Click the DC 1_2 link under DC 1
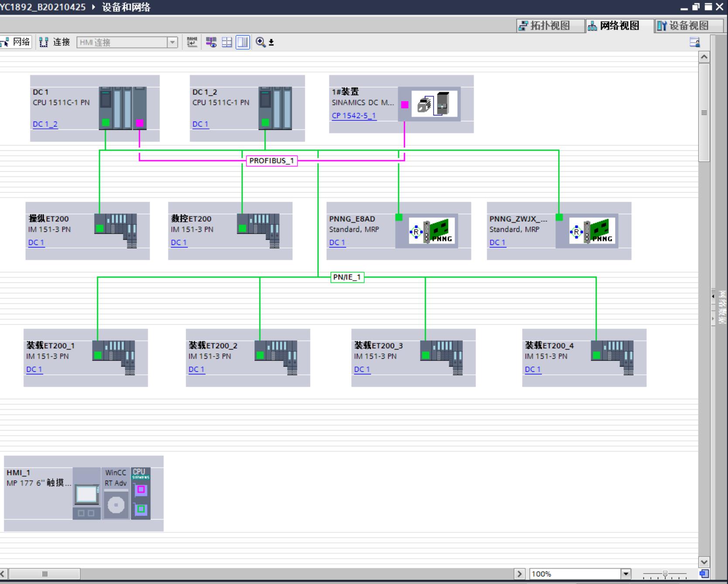 point(45,124)
